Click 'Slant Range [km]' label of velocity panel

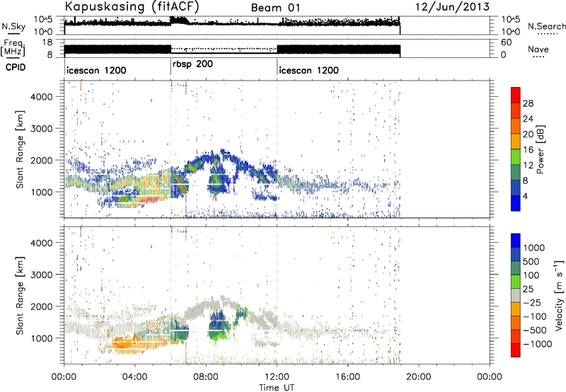pyautogui.click(x=21, y=295)
